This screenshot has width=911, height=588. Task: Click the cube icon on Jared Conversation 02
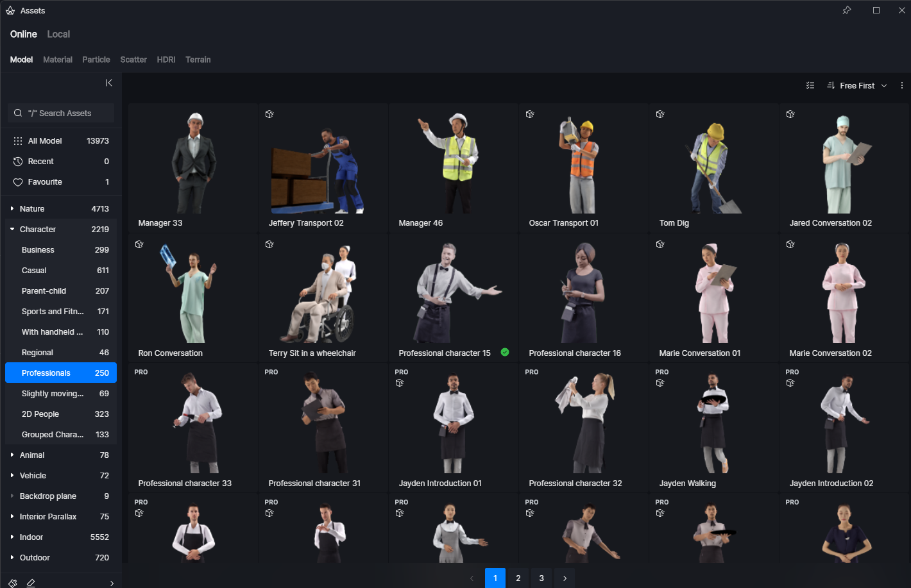(790, 114)
